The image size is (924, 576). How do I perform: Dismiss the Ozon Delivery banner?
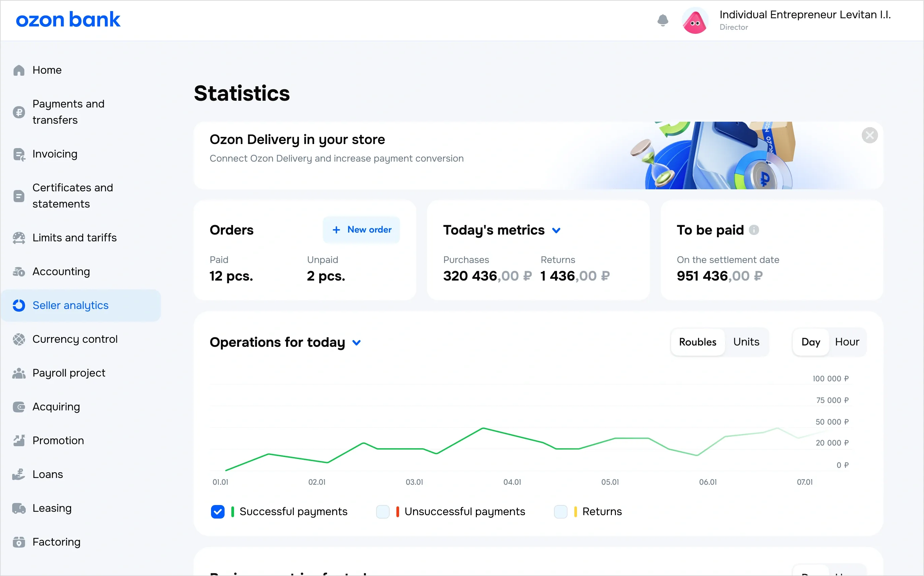click(870, 135)
